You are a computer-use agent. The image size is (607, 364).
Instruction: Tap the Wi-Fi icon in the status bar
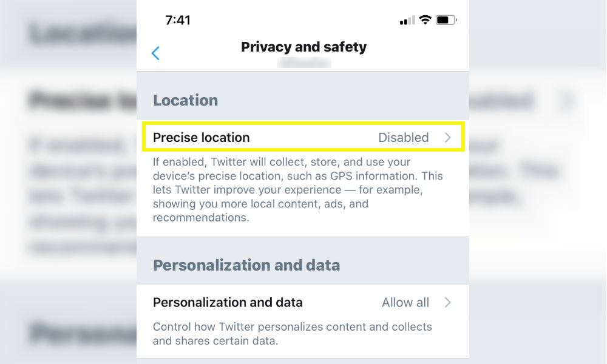click(424, 19)
